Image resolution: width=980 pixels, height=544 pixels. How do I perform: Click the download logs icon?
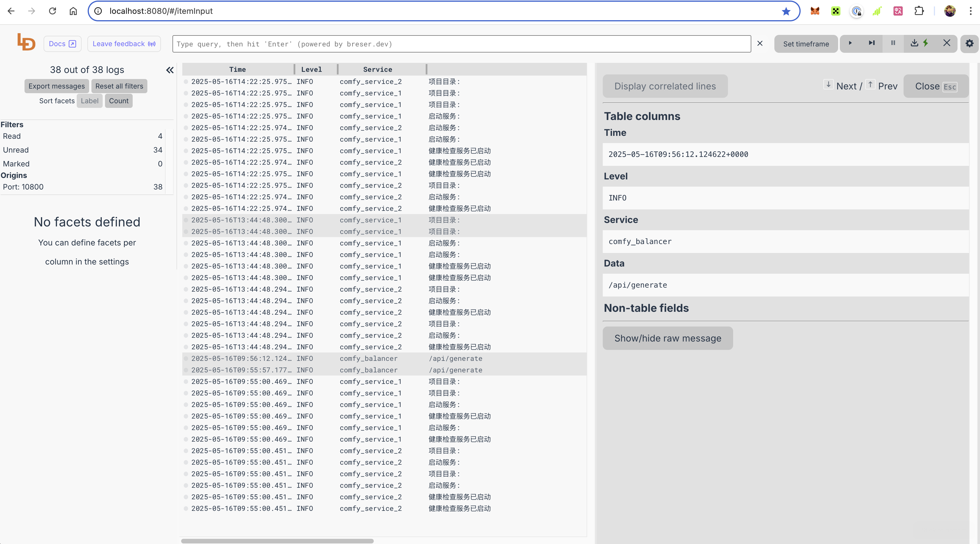tap(914, 43)
